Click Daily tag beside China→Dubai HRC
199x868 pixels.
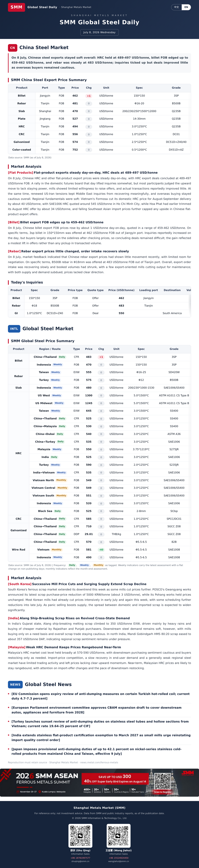point(60,434)
